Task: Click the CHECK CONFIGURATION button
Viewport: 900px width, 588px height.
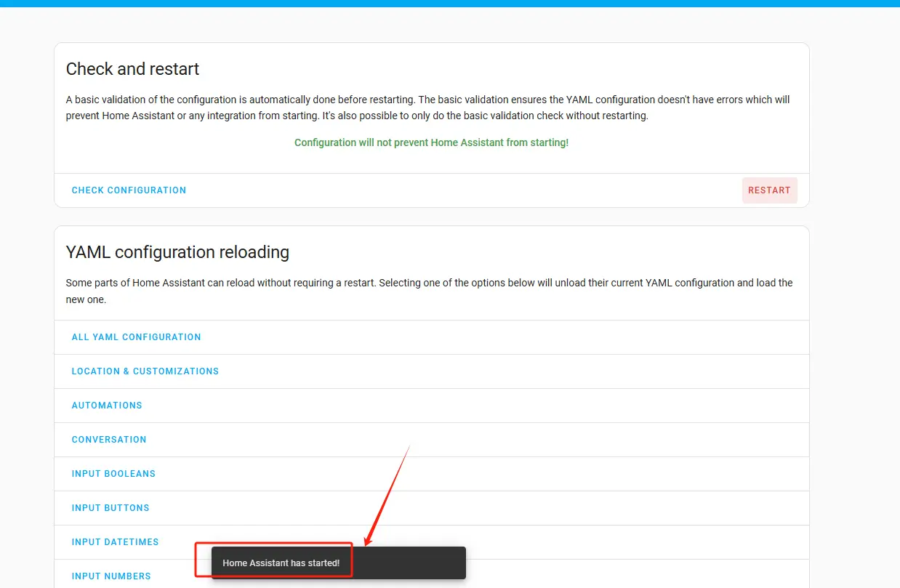Action: [129, 190]
